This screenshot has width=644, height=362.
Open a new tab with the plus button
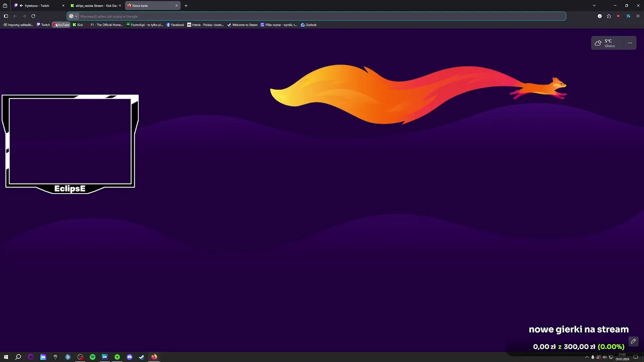186,6
